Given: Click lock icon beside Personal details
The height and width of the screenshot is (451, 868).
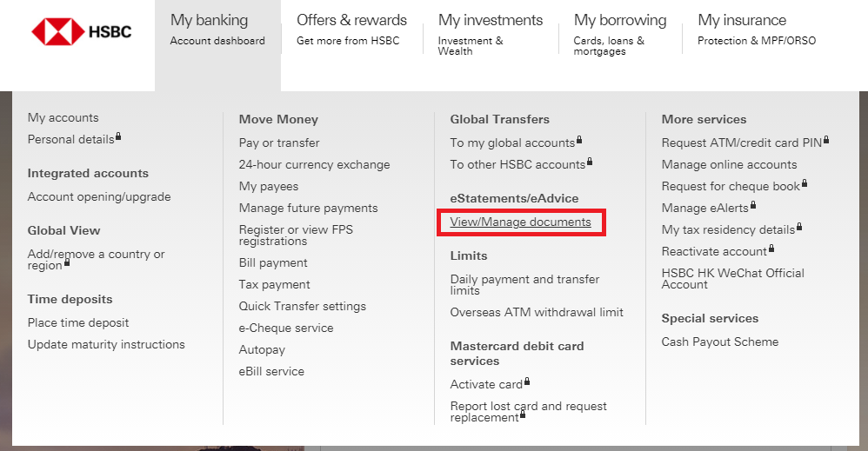Looking at the screenshot, I should (118, 136).
